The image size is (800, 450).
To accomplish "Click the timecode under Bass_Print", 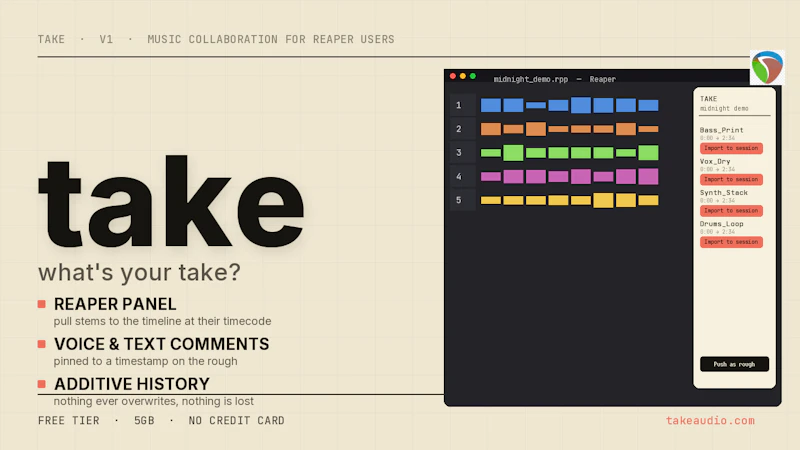I will (x=717, y=138).
